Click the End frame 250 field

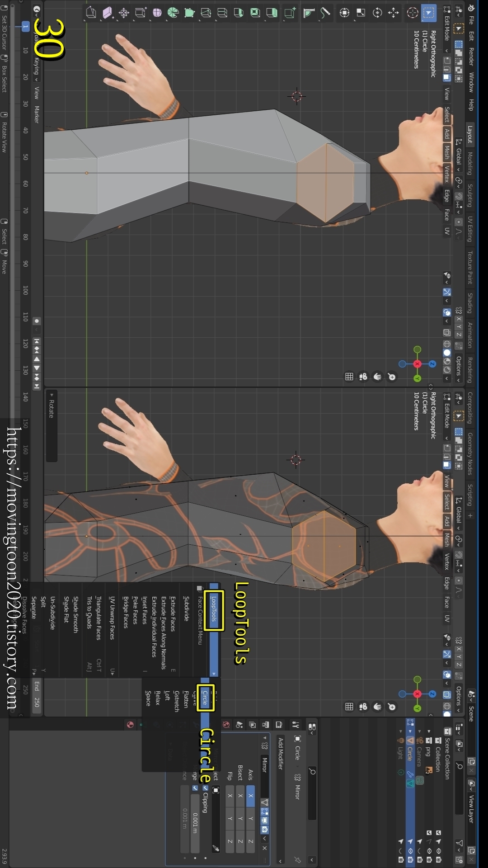coord(37,695)
